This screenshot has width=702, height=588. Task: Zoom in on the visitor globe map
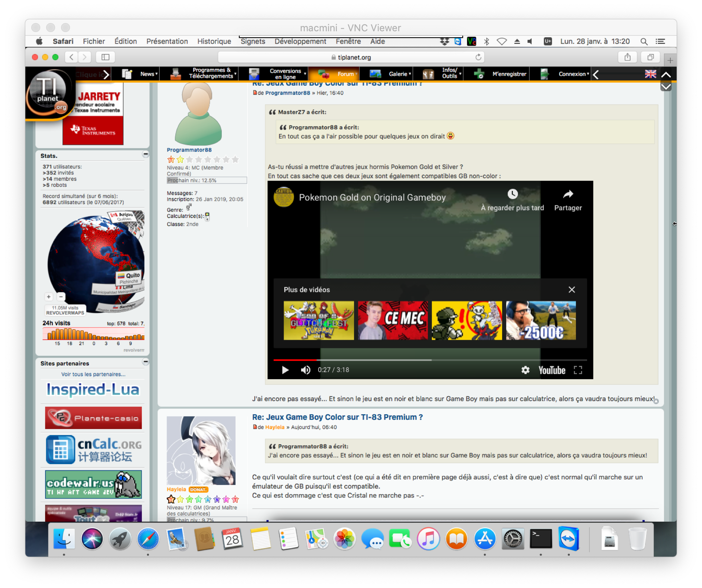tap(49, 297)
